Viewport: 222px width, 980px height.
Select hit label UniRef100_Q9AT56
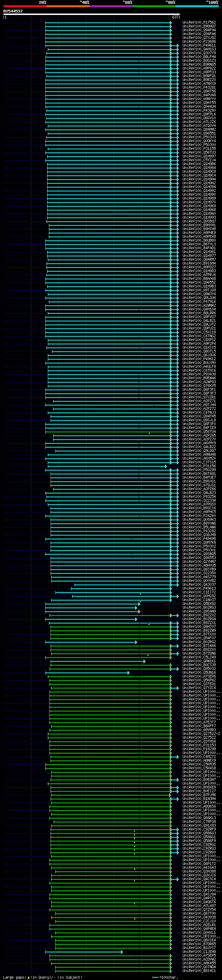click(199, 91)
